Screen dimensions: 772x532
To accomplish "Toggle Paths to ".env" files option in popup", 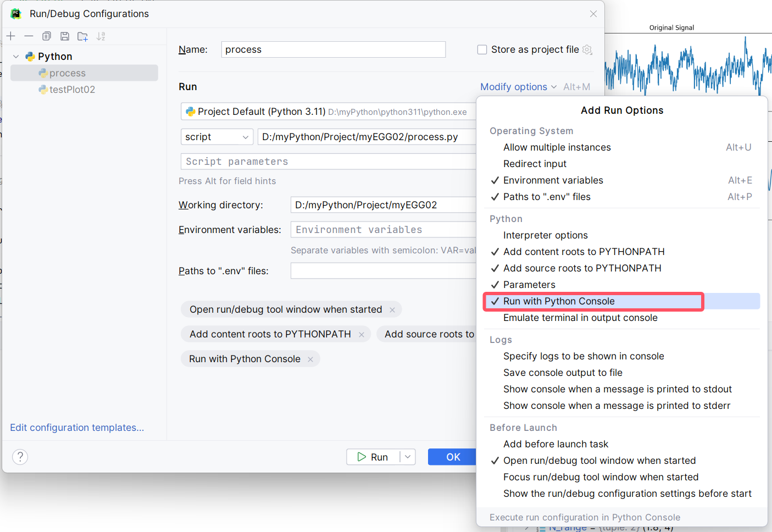I will click(x=622, y=197).
